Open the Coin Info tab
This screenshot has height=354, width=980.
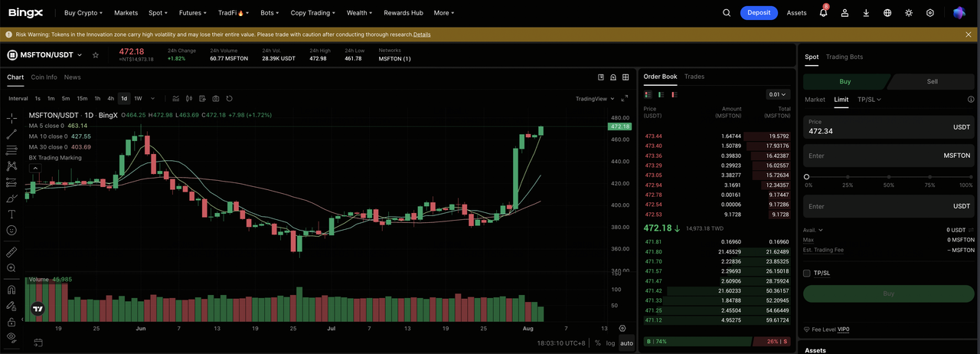44,77
